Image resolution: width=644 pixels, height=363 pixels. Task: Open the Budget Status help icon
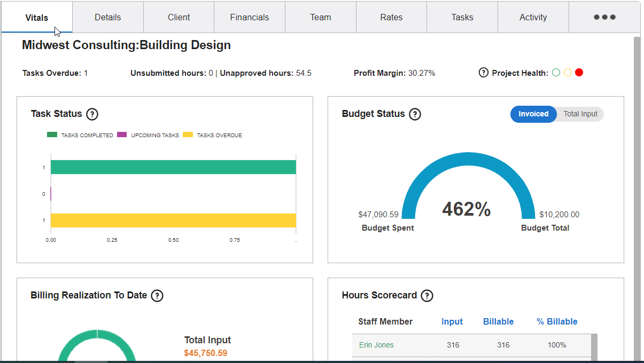click(x=415, y=114)
